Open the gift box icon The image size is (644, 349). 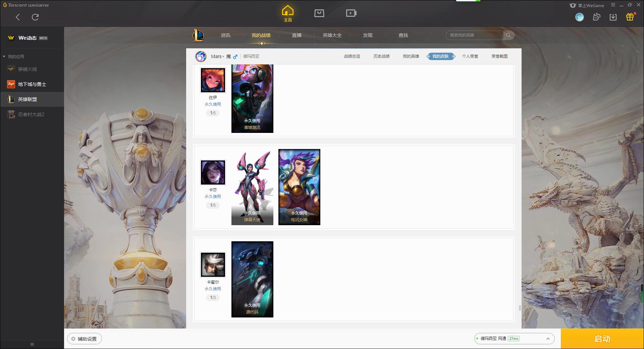(x=630, y=17)
